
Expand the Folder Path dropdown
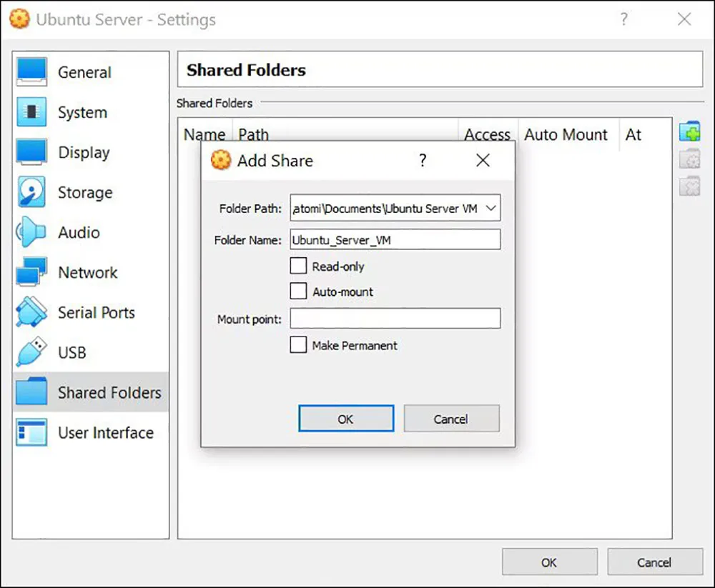[x=490, y=209]
